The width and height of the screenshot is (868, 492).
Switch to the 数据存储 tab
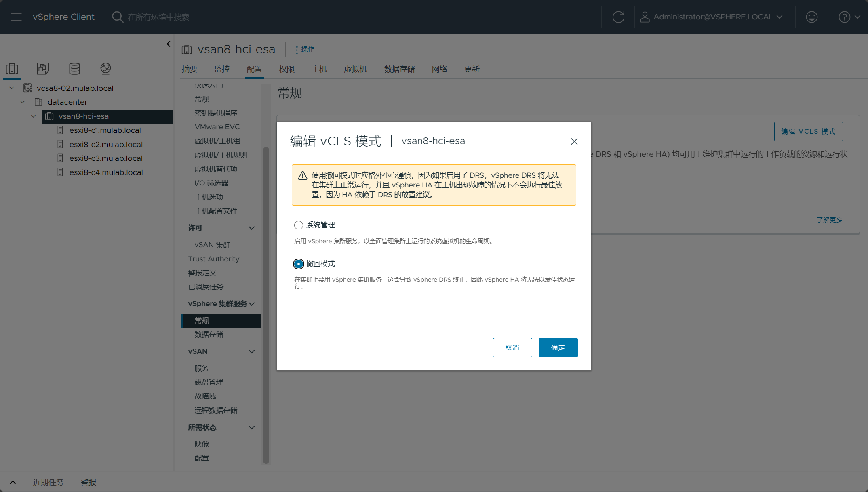[x=399, y=69]
